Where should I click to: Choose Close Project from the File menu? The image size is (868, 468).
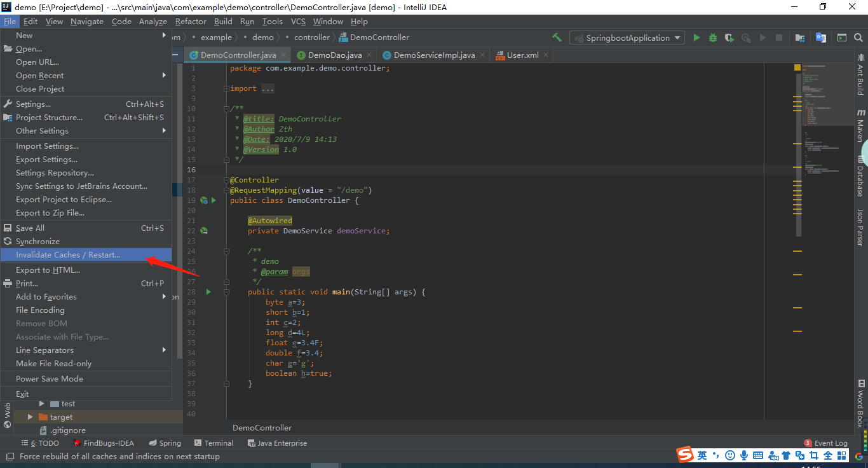(86, 88)
